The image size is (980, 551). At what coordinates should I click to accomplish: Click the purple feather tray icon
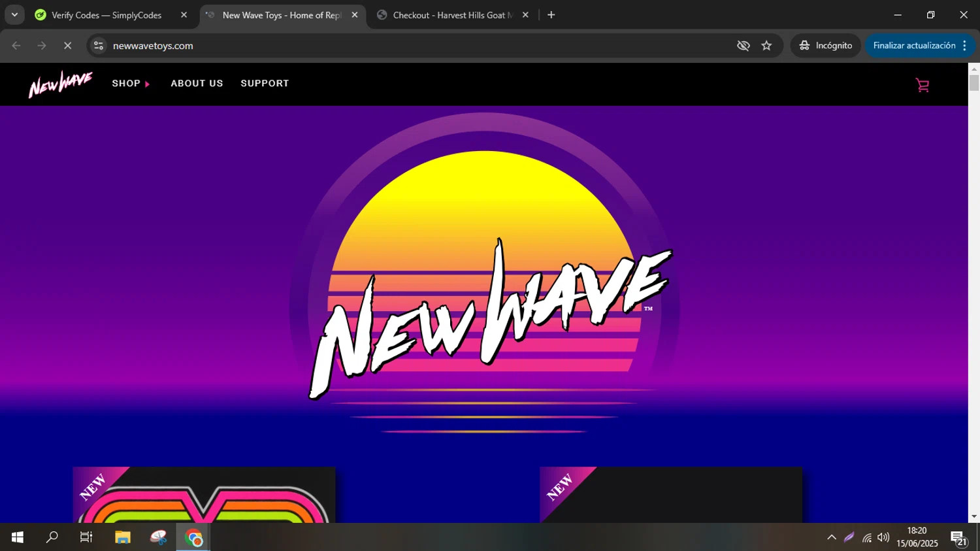[x=849, y=537]
